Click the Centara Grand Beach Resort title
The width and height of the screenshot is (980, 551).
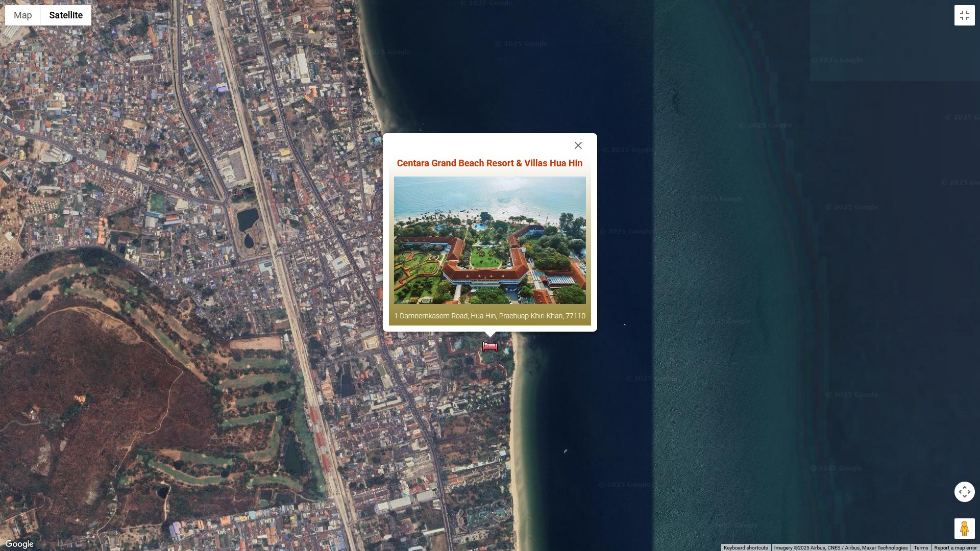[489, 163]
